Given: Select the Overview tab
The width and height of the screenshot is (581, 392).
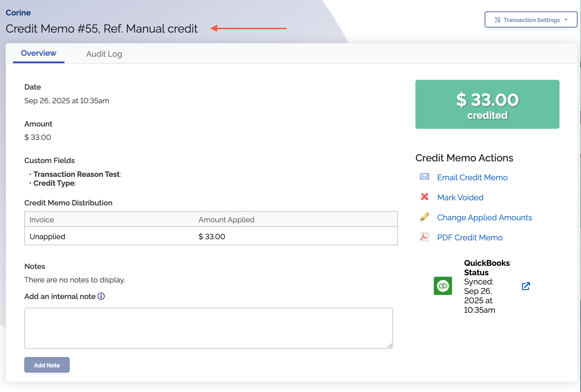Looking at the screenshot, I should coord(39,53).
